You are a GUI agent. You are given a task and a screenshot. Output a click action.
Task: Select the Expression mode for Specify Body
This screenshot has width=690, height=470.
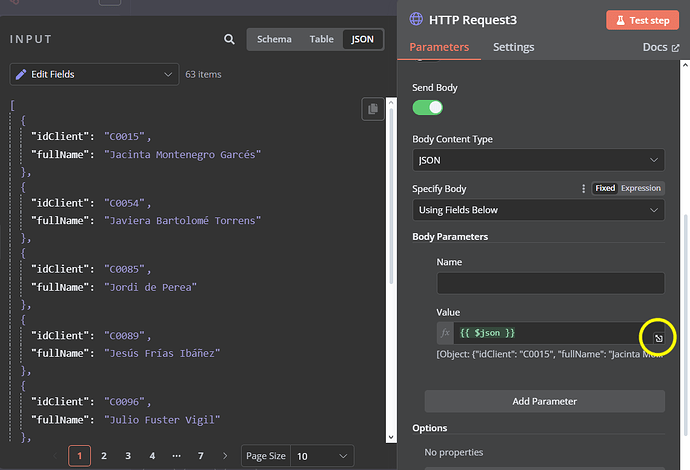pos(641,188)
